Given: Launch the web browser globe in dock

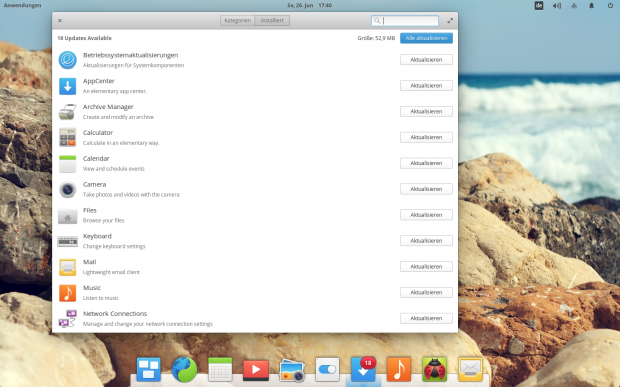Looking at the screenshot, I should (x=184, y=369).
